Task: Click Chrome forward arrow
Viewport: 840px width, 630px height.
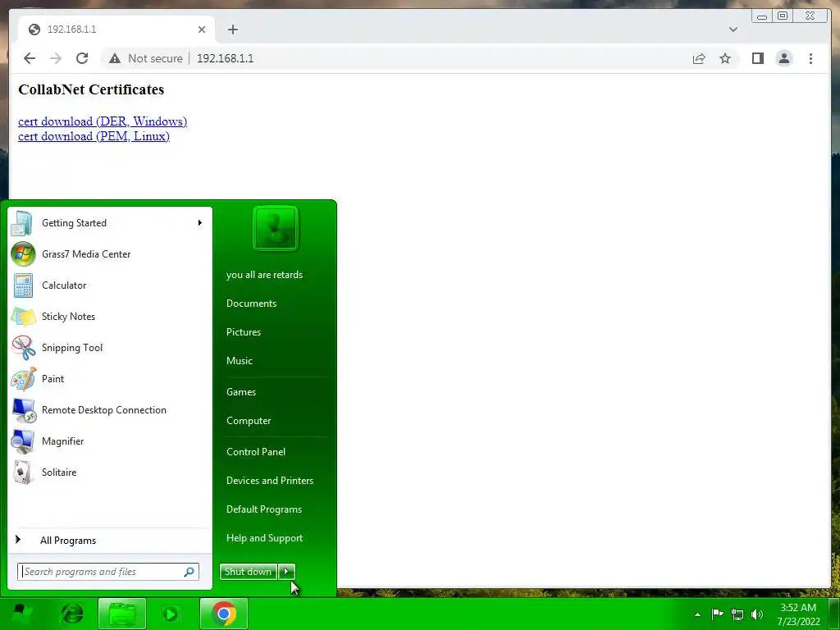Action: tap(56, 58)
